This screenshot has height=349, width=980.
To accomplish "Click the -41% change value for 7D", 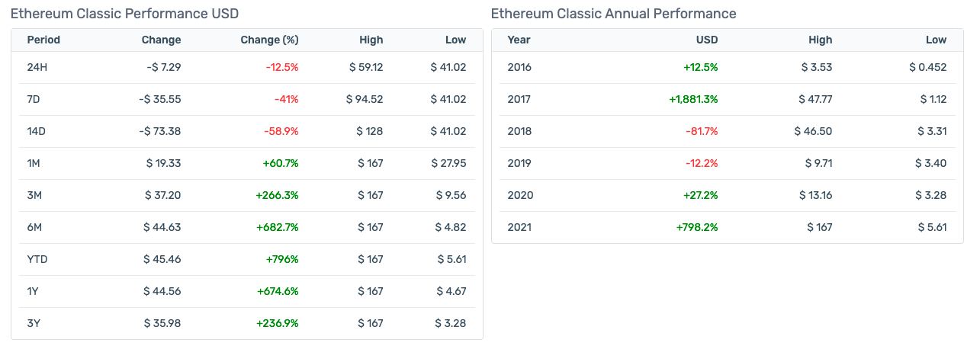I will tap(286, 99).
